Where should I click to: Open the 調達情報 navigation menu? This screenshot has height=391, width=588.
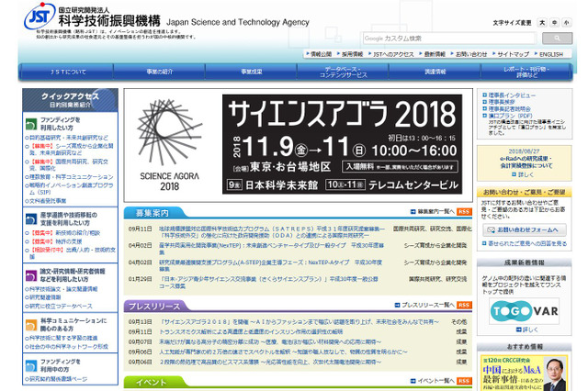point(435,72)
